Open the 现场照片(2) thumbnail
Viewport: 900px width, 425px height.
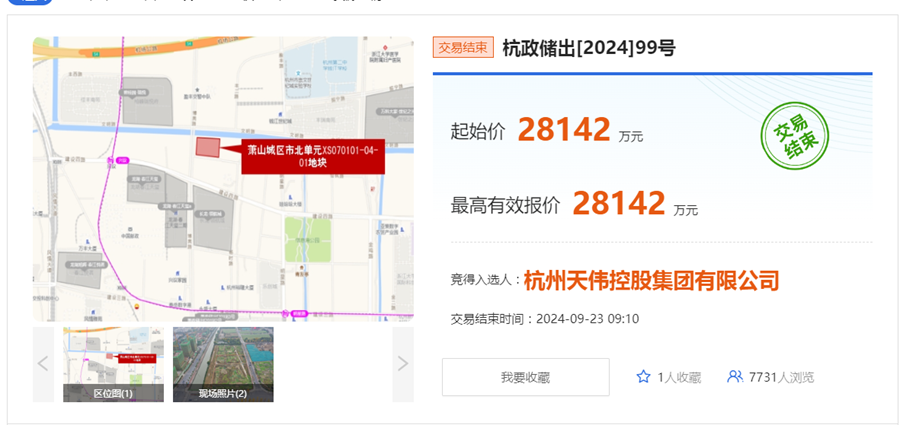[223, 364]
